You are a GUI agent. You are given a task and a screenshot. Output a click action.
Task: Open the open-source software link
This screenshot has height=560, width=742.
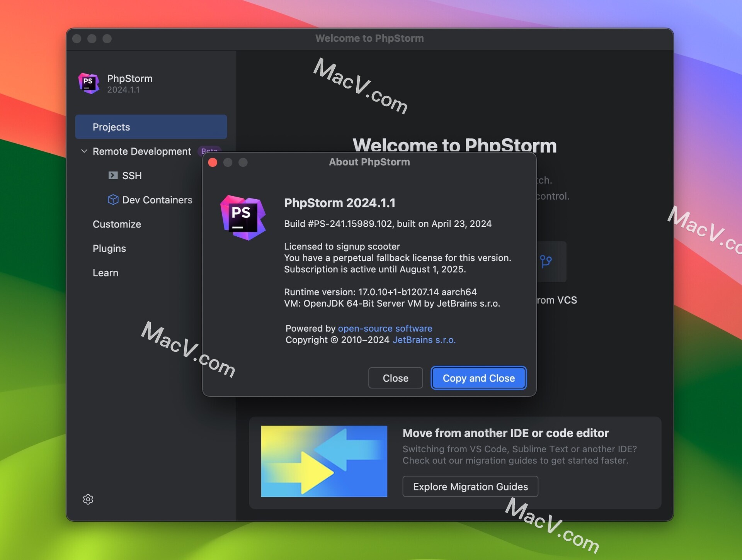(385, 328)
